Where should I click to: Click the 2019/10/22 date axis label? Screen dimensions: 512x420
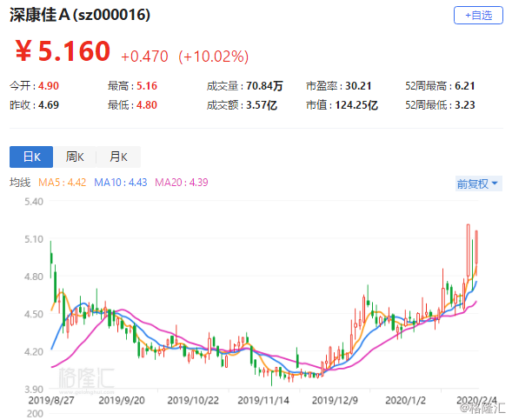click(x=193, y=400)
